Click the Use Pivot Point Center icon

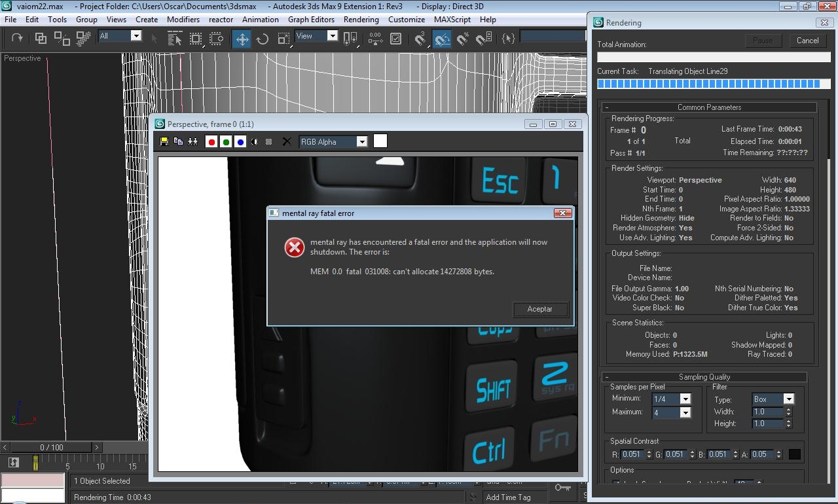click(351, 38)
